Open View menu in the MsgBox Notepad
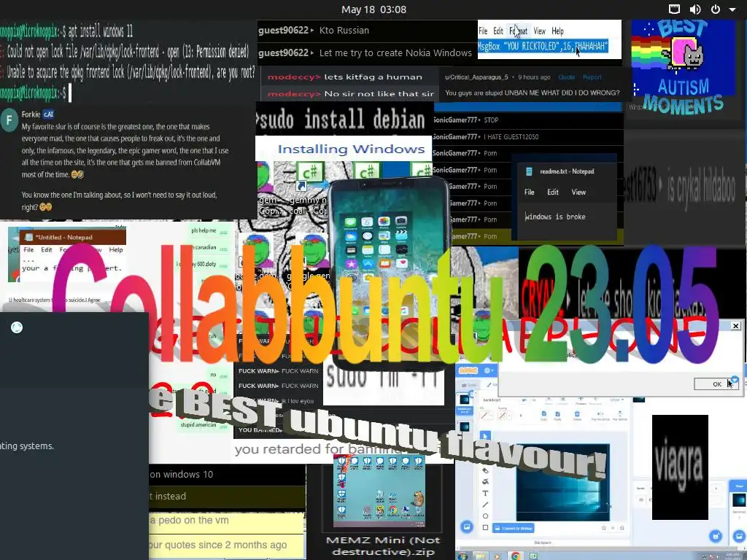Screen dimensions: 747x560 539,31
